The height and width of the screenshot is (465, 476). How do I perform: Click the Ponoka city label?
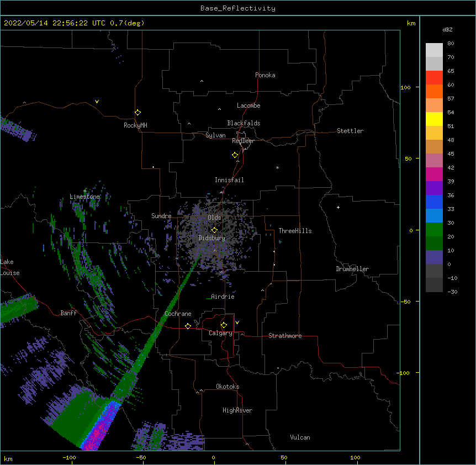point(265,75)
